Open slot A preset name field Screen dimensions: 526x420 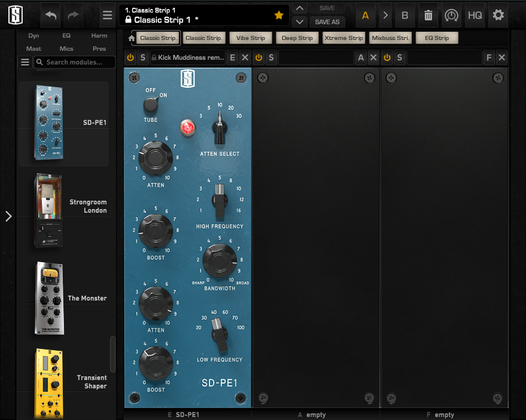(316, 57)
